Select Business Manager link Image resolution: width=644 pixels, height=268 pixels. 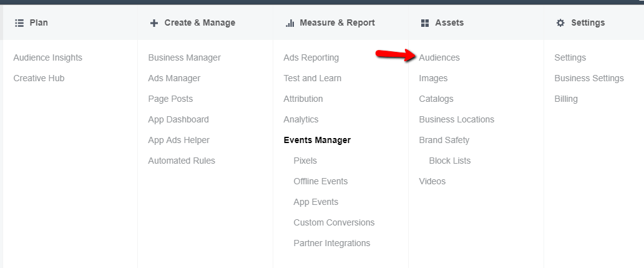coord(184,57)
